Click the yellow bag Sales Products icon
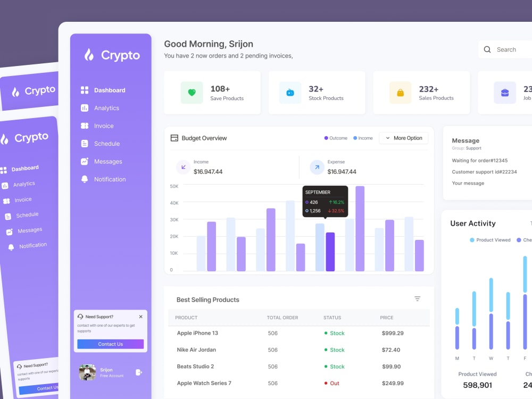Image resolution: width=532 pixels, height=399 pixels. (401, 92)
